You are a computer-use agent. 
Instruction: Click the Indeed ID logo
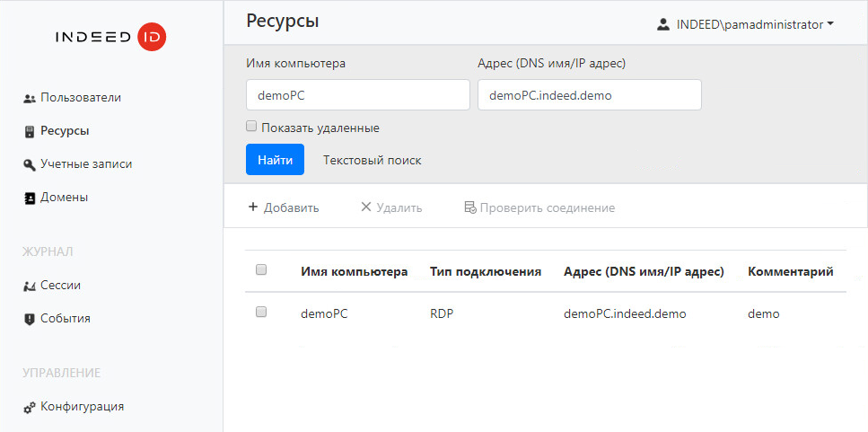click(110, 37)
